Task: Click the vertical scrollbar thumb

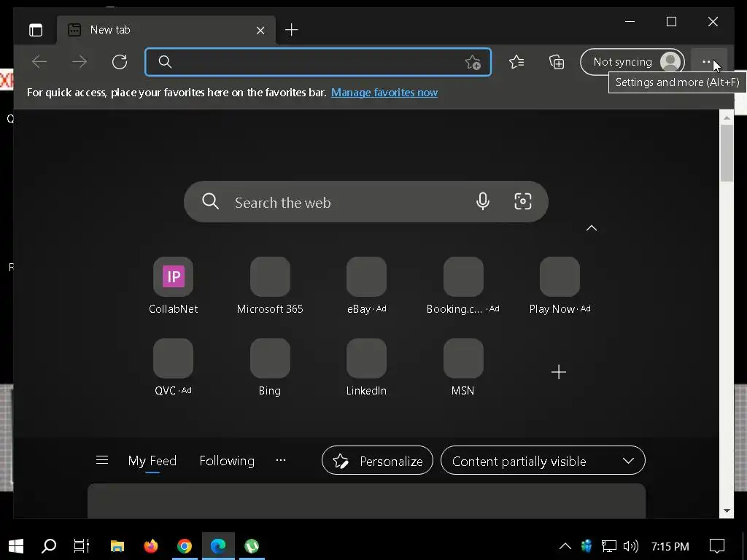Action: 727,153
